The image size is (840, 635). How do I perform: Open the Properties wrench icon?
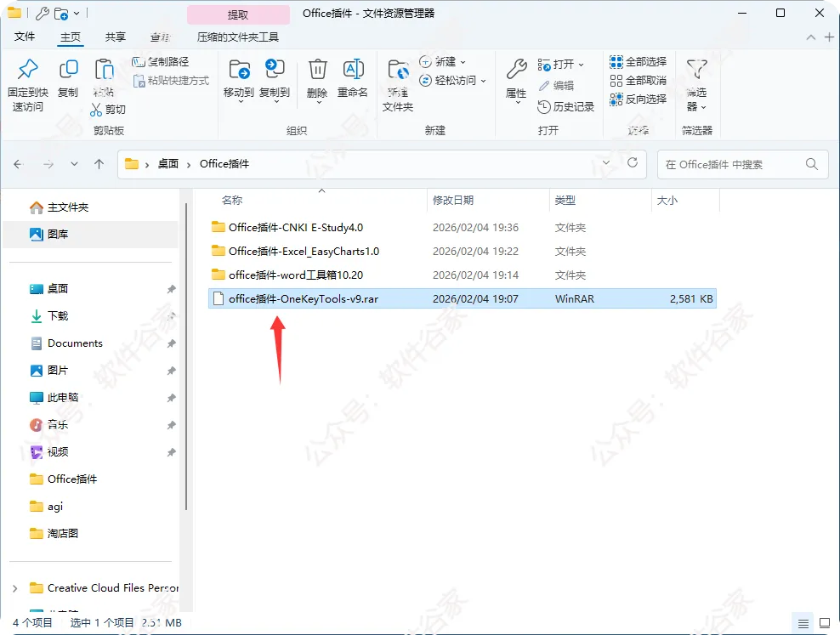pyautogui.click(x=516, y=70)
